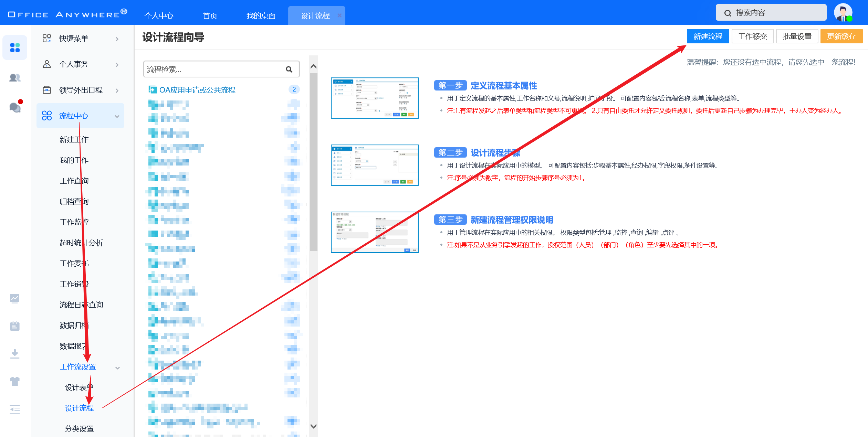Click the 搜索内容 search field at top
This screenshot has height=437, width=868.
[771, 13]
